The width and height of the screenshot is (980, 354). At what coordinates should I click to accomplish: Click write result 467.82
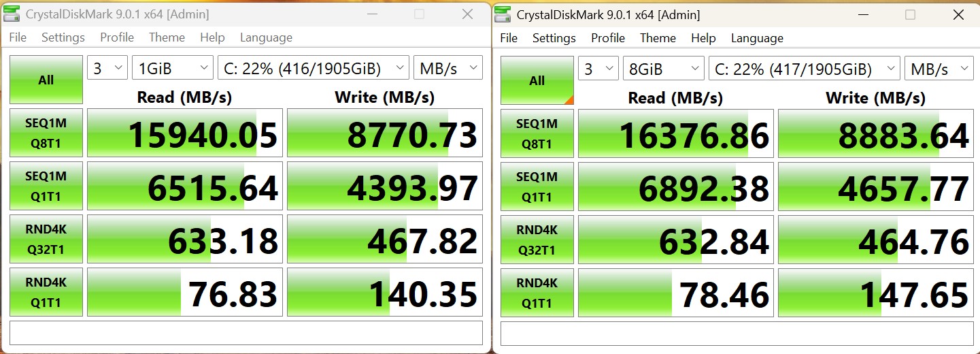385,239
